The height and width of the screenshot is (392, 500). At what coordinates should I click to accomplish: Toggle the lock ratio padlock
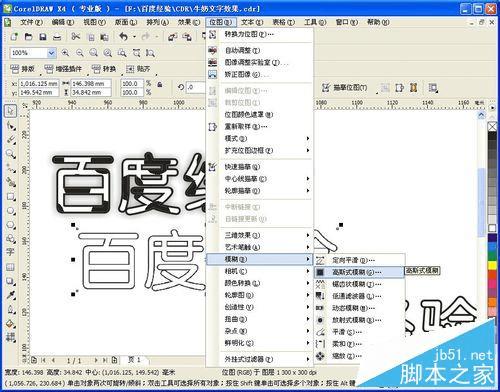pyautogui.click(x=160, y=85)
